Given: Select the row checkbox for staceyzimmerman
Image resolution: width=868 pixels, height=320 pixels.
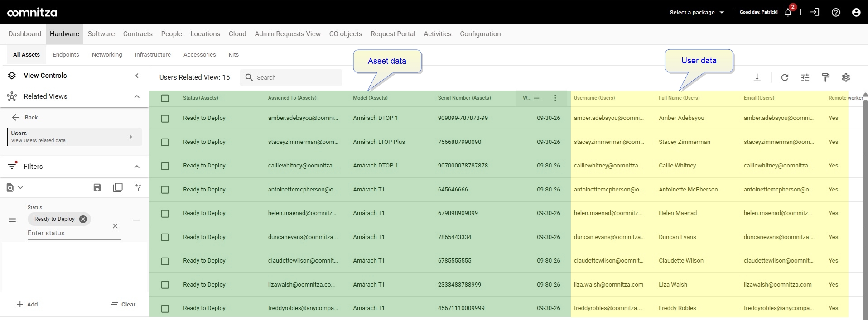Looking at the screenshot, I should (165, 142).
